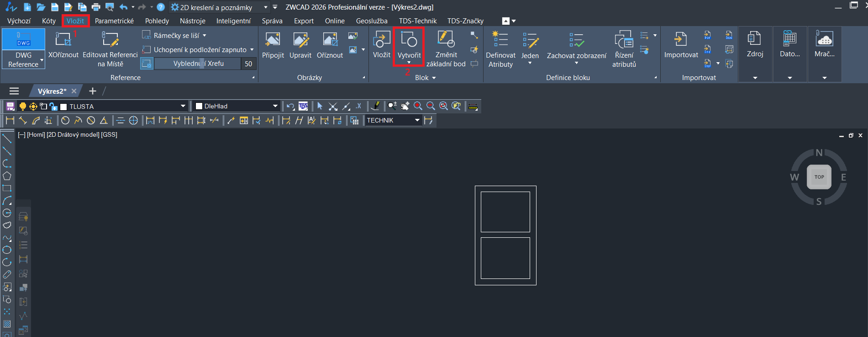Click the Řízení atributů manager icon
The image size is (868, 337).
click(x=624, y=40)
